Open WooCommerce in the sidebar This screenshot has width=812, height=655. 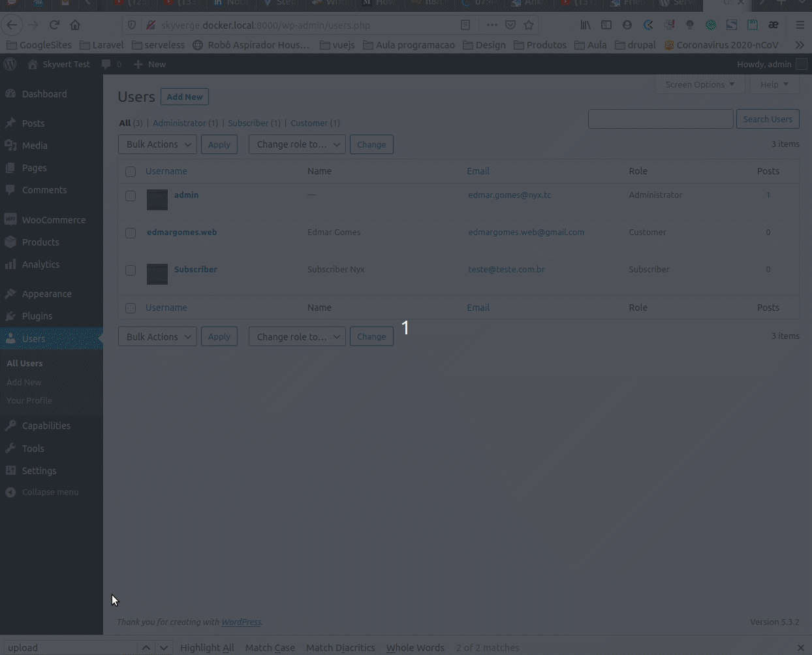tap(54, 220)
